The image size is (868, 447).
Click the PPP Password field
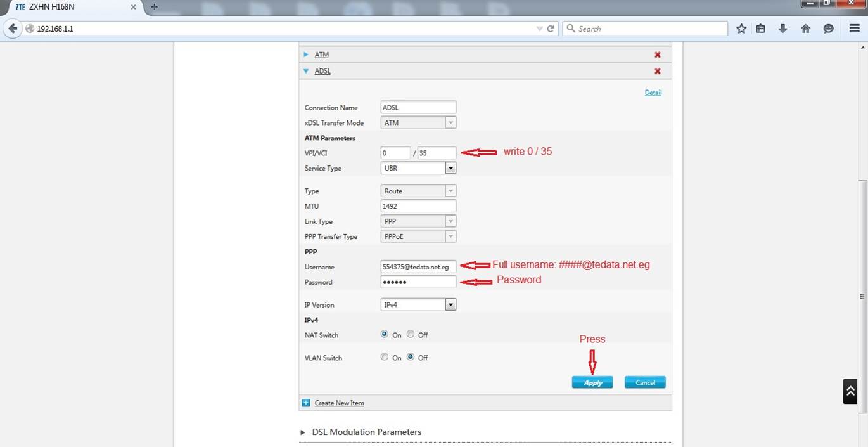[x=418, y=282]
